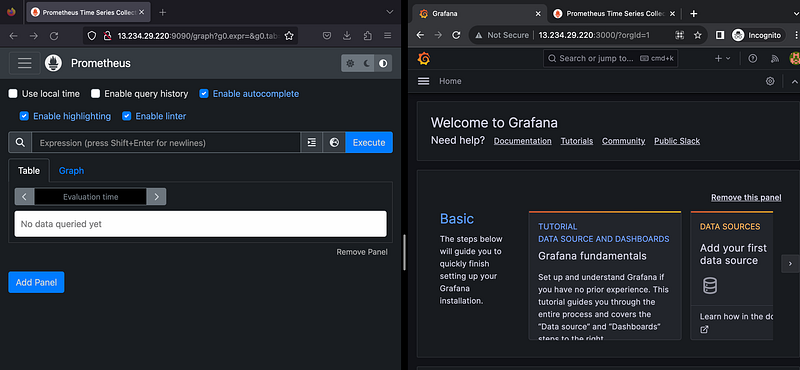Expand the Grafana plus new-item dropdown
This screenshot has width=800, height=370.
point(722,59)
